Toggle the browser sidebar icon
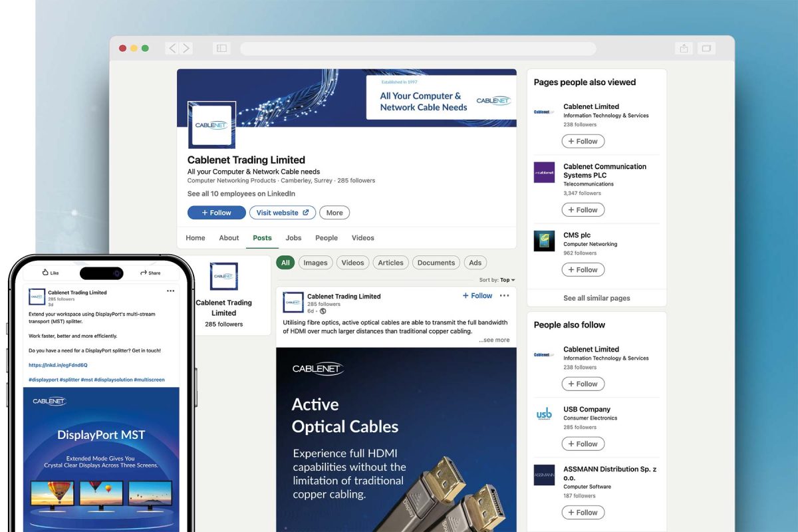The image size is (798, 532). coord(221,49)
